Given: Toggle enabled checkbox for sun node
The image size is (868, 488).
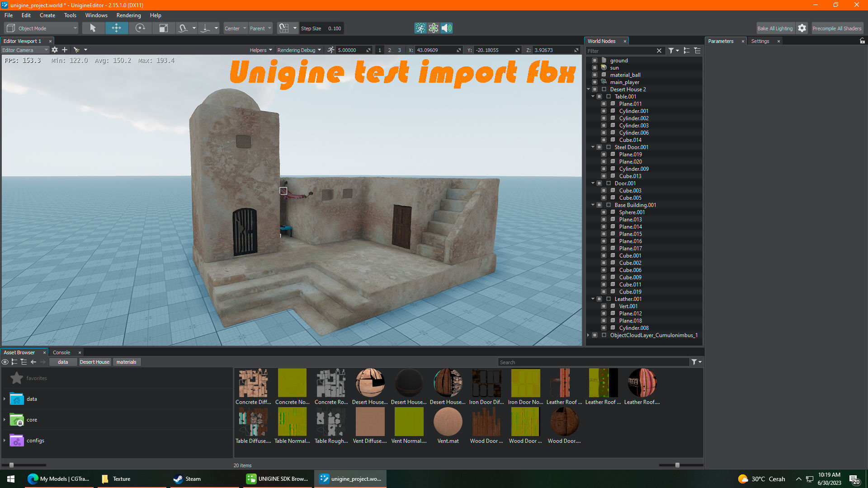Looking at the screenshot, I should pyautogui.click(x=595, y=68).
